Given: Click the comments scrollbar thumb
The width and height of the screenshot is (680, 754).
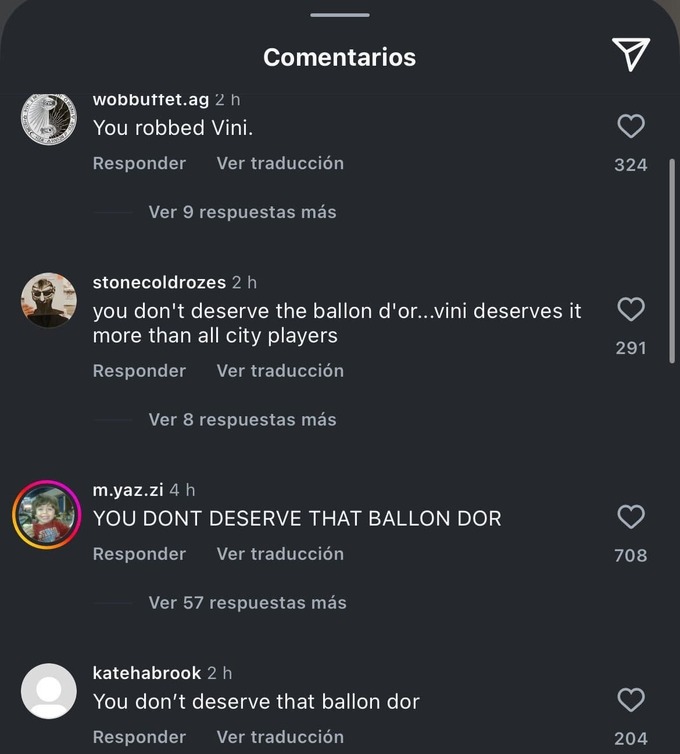Looking at the screenshot, I should [672, 261].
